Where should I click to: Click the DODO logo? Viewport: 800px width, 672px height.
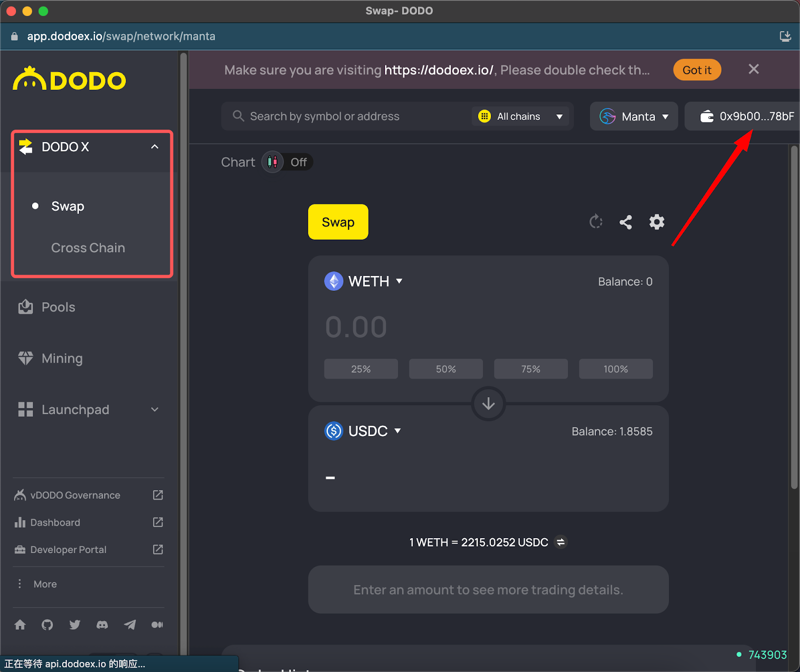coord(69,79)
